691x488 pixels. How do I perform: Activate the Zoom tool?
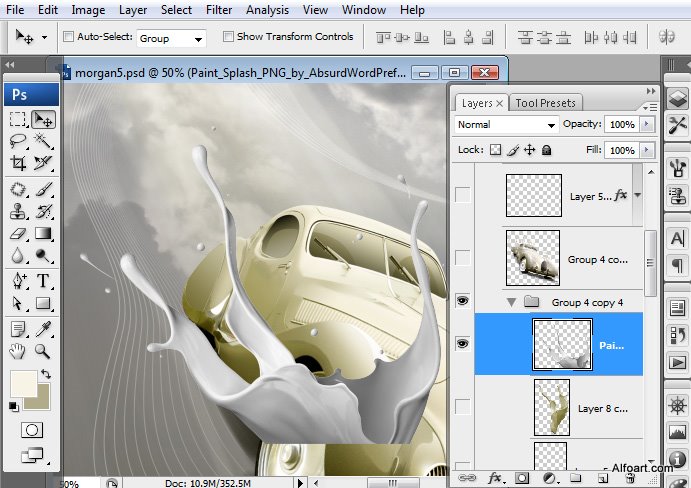click(x=43, y=351)
